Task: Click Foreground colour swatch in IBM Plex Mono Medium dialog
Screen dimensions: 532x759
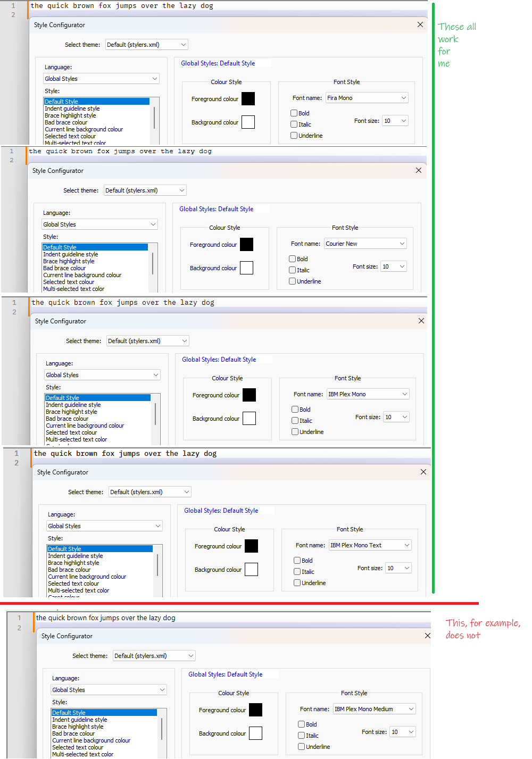Action: tap(255, 710)
